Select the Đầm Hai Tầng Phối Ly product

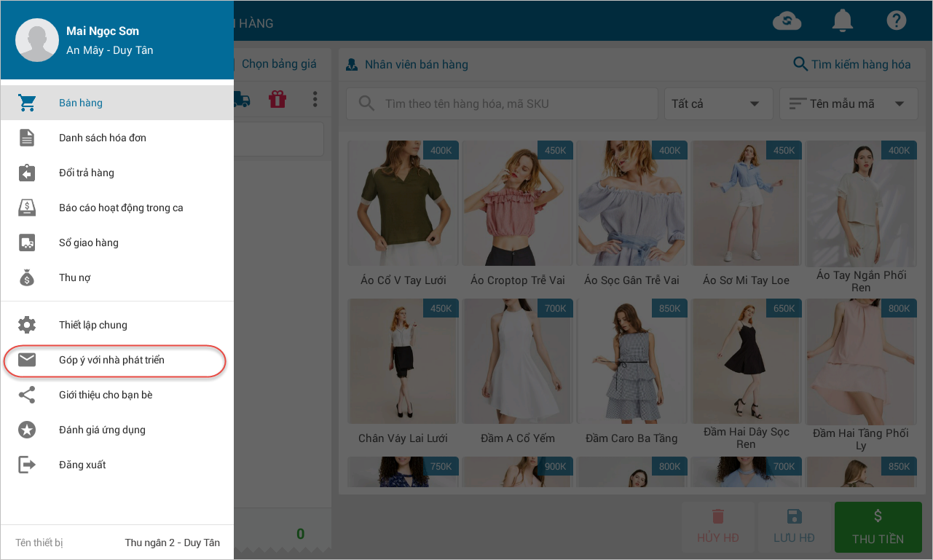[862, 375]
